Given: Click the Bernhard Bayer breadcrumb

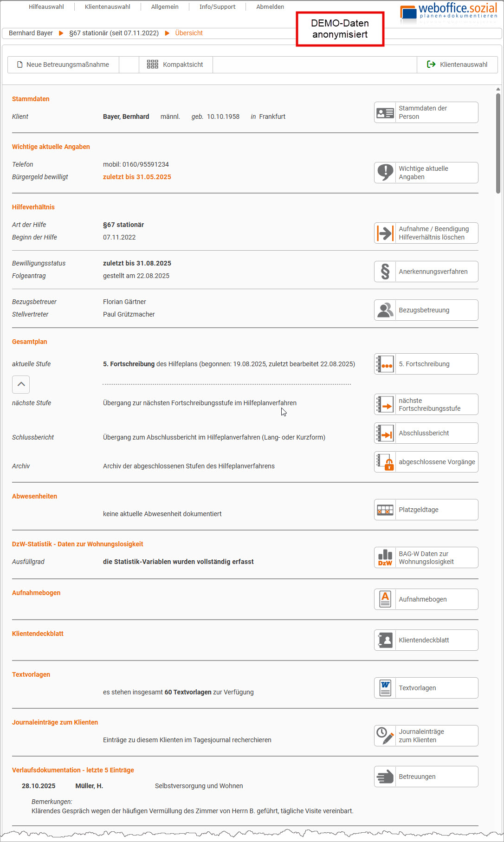Looking at the screenshot, I should (31, 33).
